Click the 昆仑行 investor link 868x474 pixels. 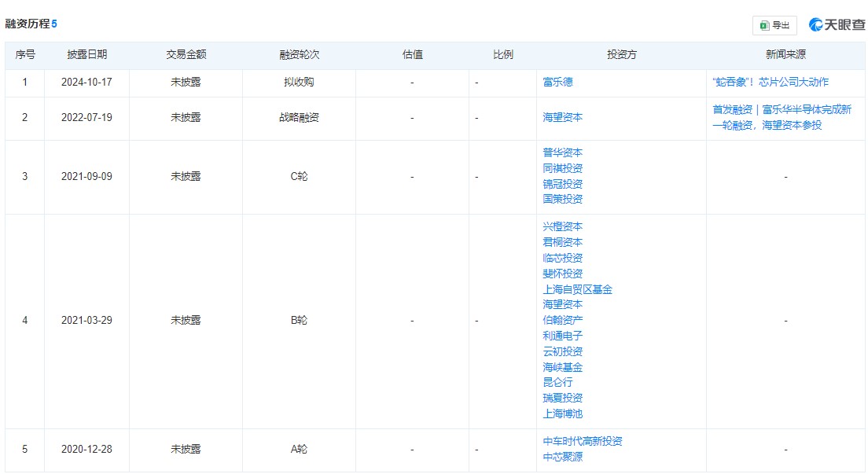557,382
